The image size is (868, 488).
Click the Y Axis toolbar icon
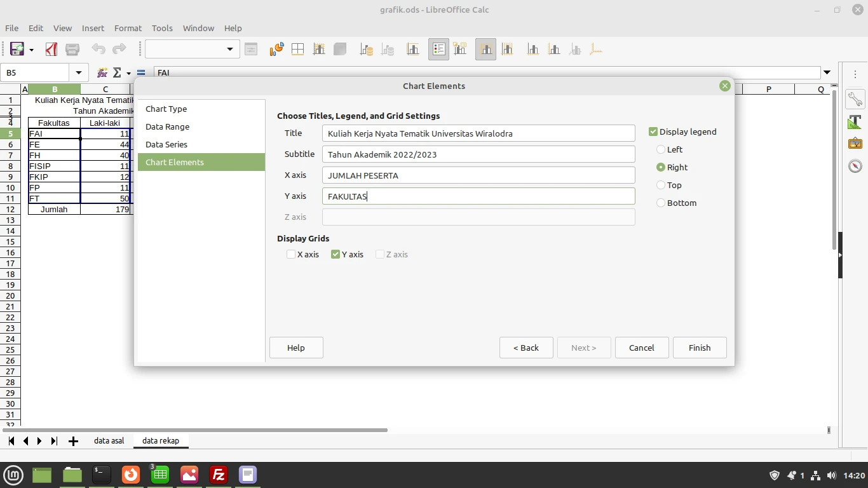[554, 50]
